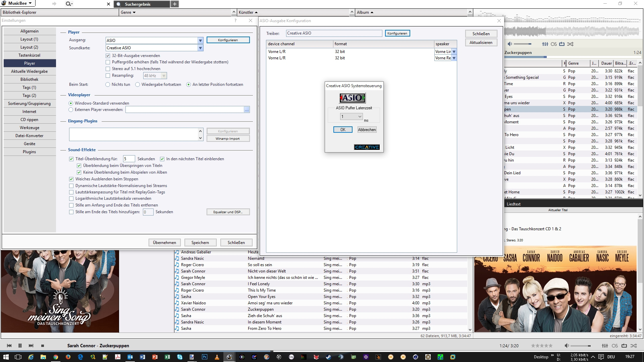Open Chrome from the taskbar

pyautogui.click(x=56, y=357)
